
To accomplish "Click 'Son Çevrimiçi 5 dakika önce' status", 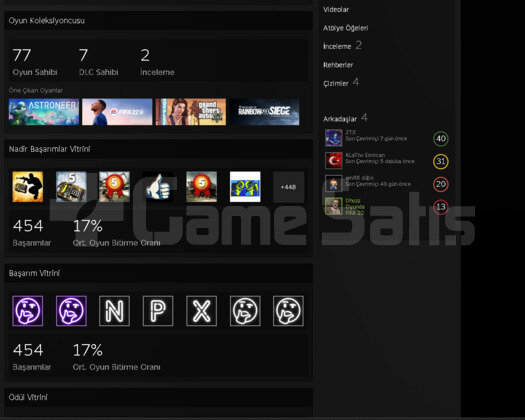I will tap(380, 161).
